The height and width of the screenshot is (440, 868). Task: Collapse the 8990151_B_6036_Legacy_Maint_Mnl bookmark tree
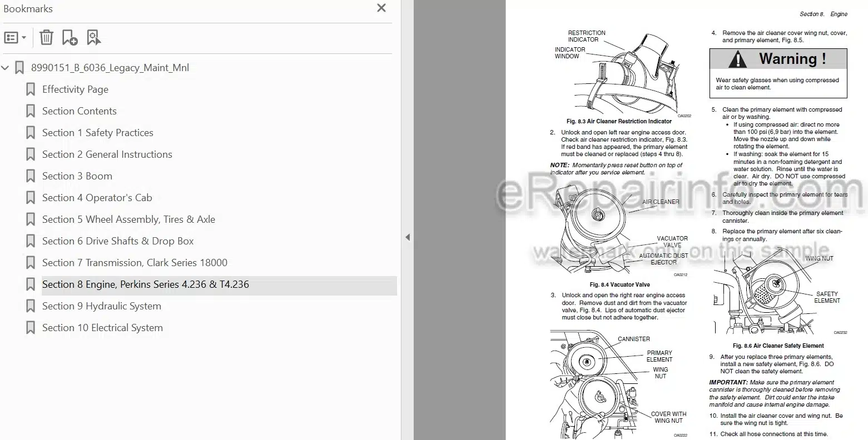6,68
